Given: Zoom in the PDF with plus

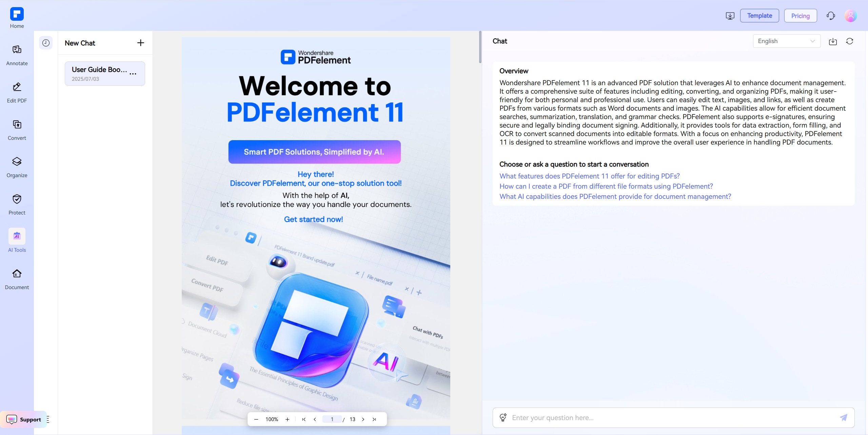Looking at the screenshot, I should click(287, 419).
